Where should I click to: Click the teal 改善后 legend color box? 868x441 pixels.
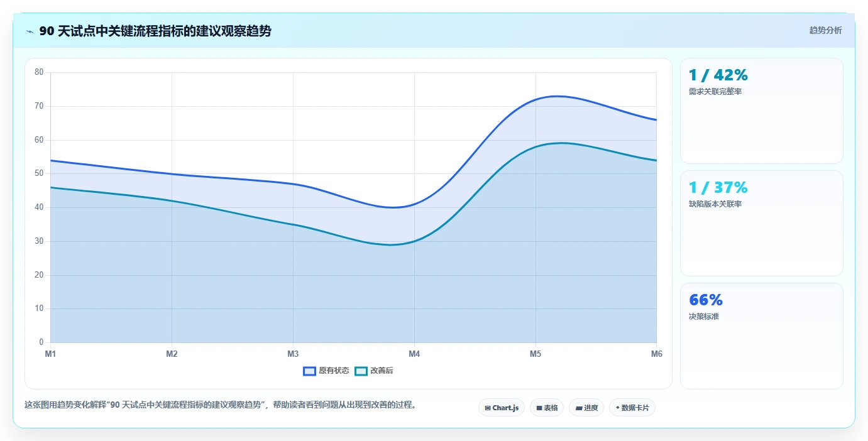pyautogui.click(x=361, y=371)
